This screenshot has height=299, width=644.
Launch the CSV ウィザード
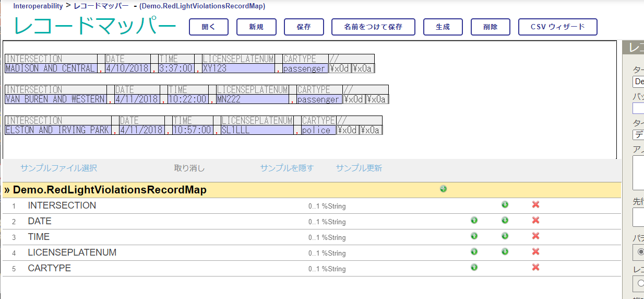(x=557, y=27)
